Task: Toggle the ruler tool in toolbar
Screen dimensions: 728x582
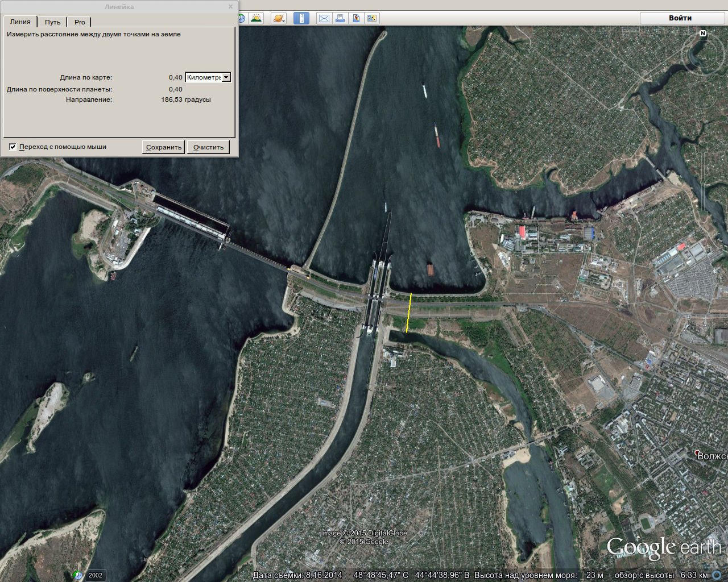Action: (x=301, y=18)
